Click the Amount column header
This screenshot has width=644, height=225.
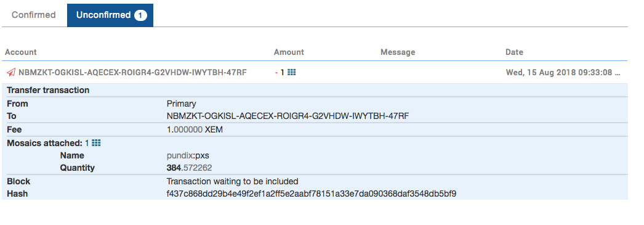[289, 52]
